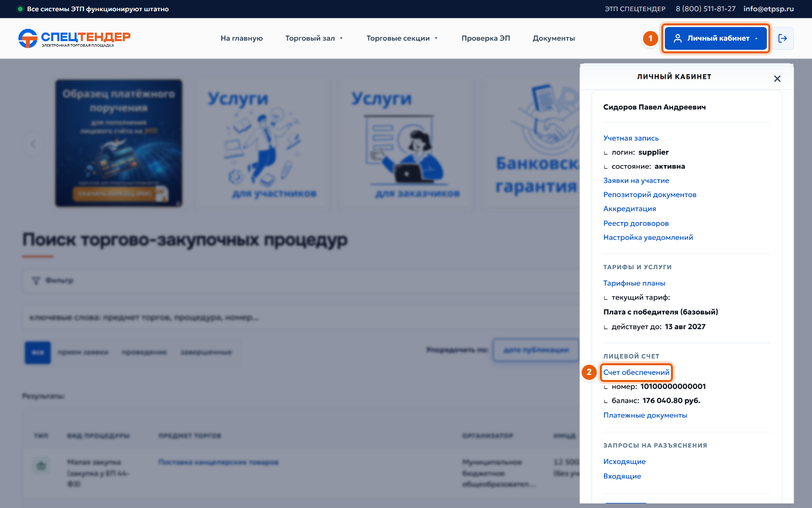Click the ЭТП СПЕЦТЕНДЕР link in the top bar
The image size is (812, 508).
pos(635,9)
